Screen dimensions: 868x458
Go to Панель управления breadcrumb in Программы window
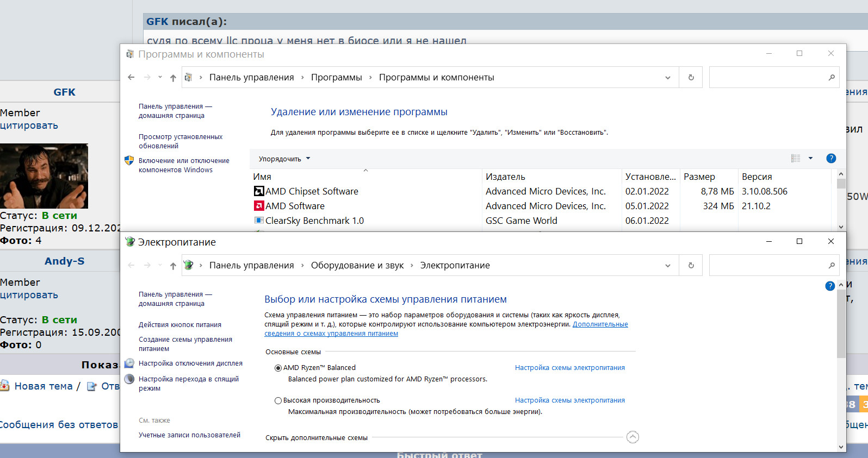pyautogui.click(x=252, y=77)
